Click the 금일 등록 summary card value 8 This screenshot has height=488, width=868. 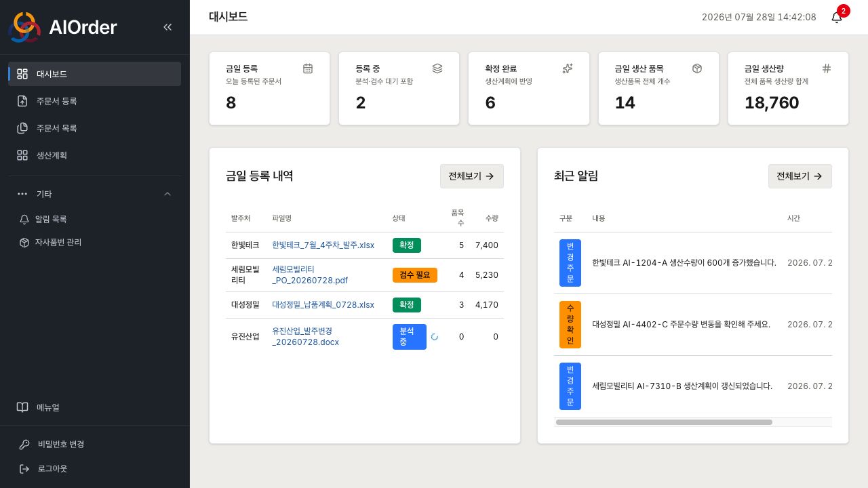(x=231, y=103)
